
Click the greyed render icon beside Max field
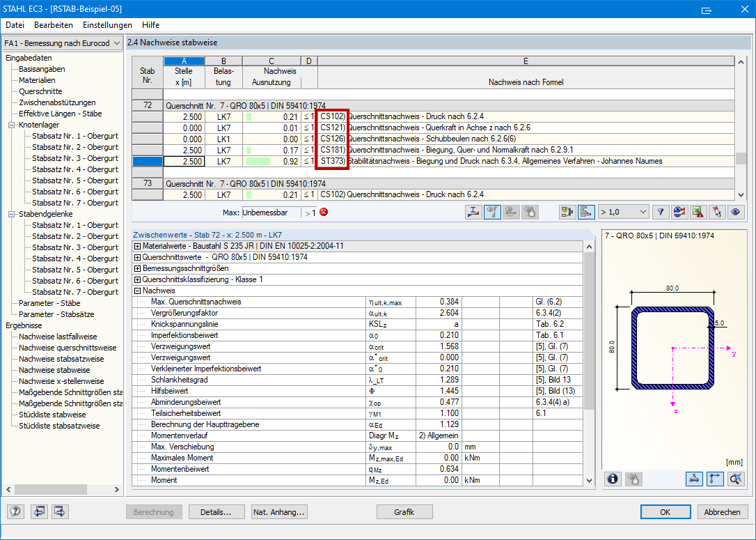pos(530,212)
